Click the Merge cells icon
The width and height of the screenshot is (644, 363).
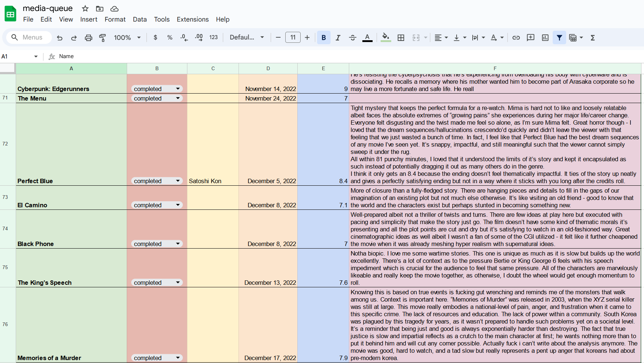[x=416, y=37]
